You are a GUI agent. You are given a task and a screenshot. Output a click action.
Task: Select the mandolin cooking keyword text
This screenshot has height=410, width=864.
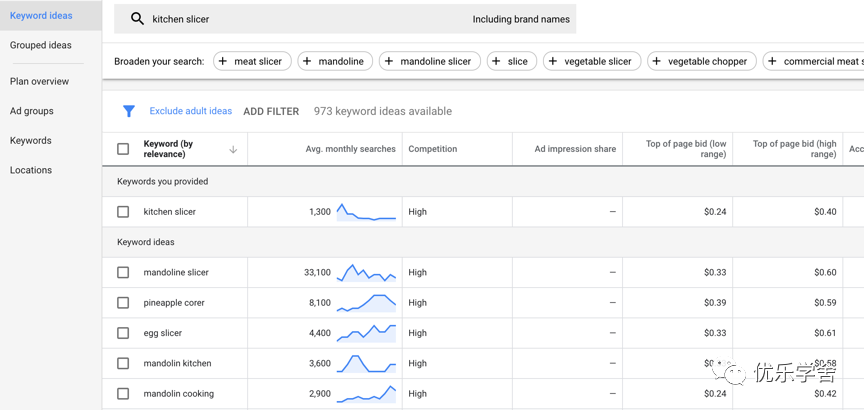tap(179, 393)
